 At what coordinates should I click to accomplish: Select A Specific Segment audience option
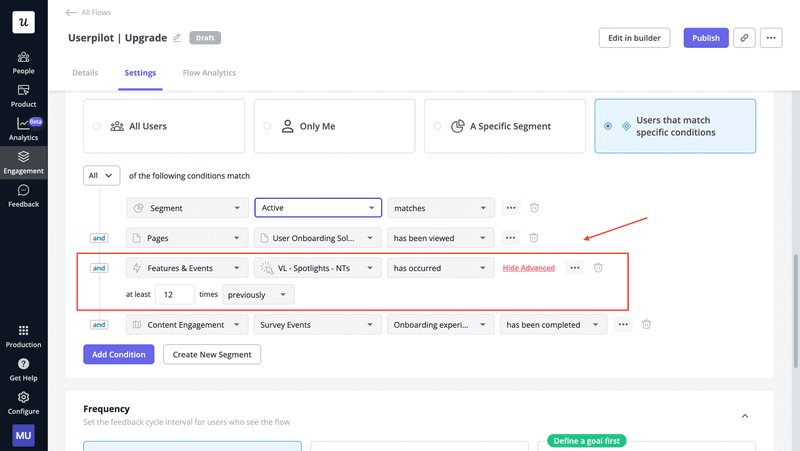pos(505,126)
